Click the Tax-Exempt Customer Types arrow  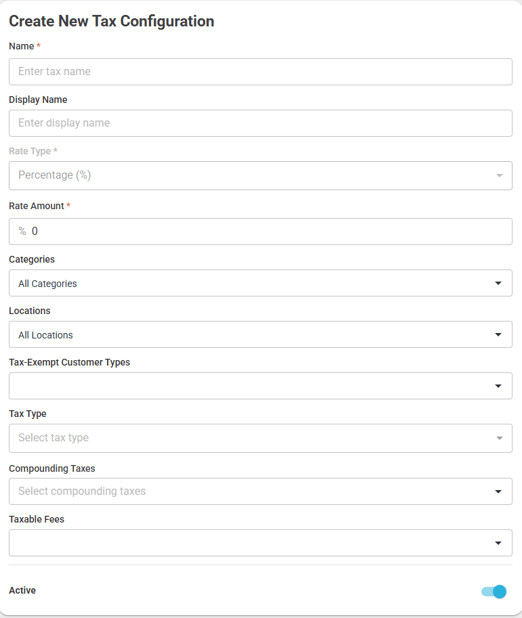498,386
